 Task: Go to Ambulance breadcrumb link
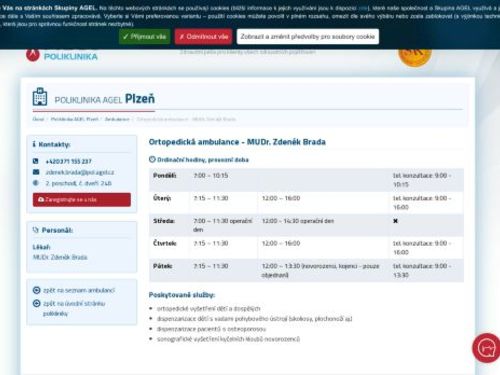(x=117, y=119)
